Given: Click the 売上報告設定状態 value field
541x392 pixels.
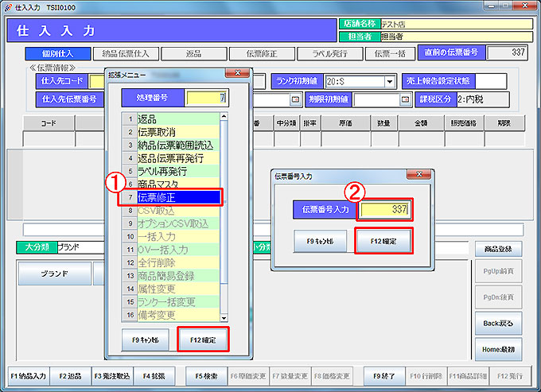Looking at the screenshot, I should point(491,81).
